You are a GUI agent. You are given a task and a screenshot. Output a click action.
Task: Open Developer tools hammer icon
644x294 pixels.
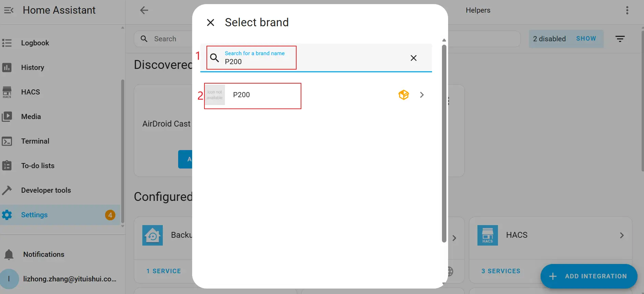point(7,190)
